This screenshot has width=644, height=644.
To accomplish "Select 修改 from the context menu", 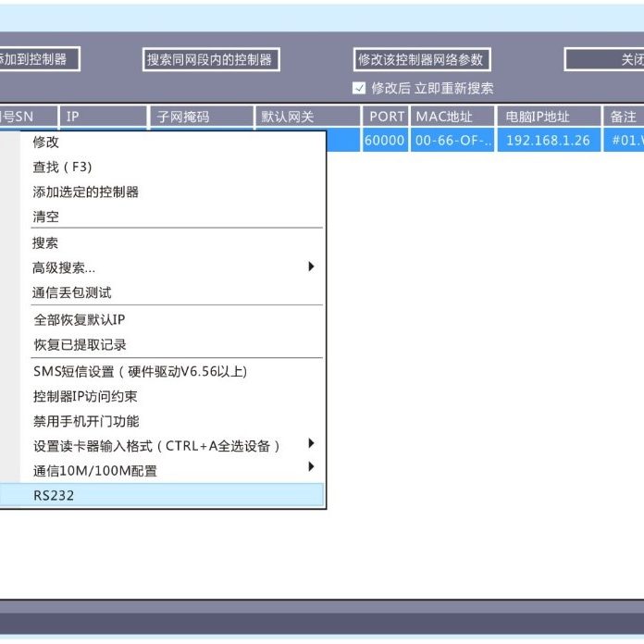I will 46,142.
